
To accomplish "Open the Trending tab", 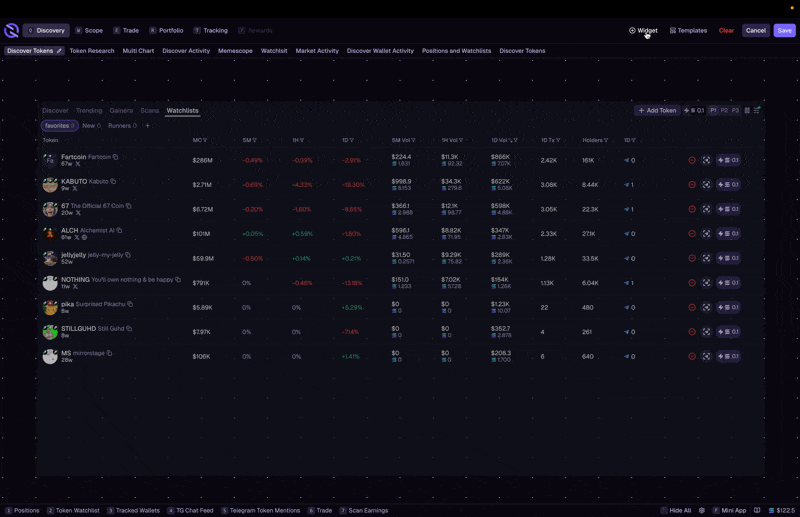I will [x=89, y=110].
